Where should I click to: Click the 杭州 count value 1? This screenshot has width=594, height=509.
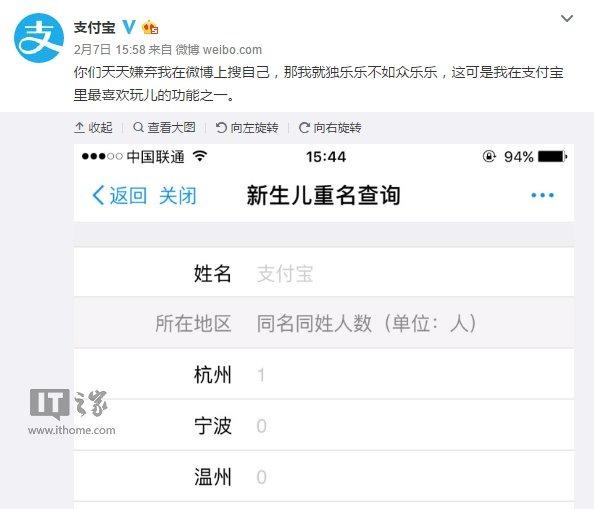(x=261, y=375)
